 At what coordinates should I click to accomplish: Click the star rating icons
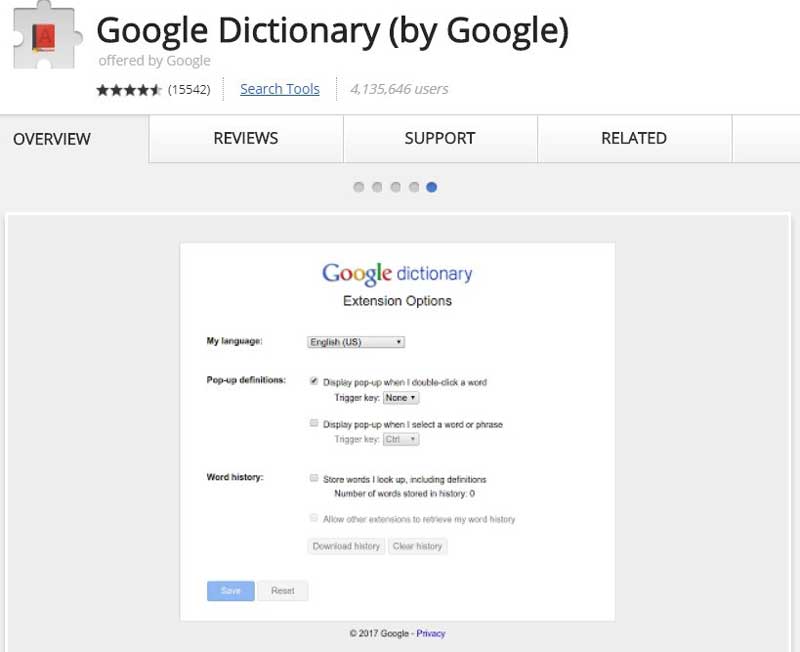click(129, 90)
